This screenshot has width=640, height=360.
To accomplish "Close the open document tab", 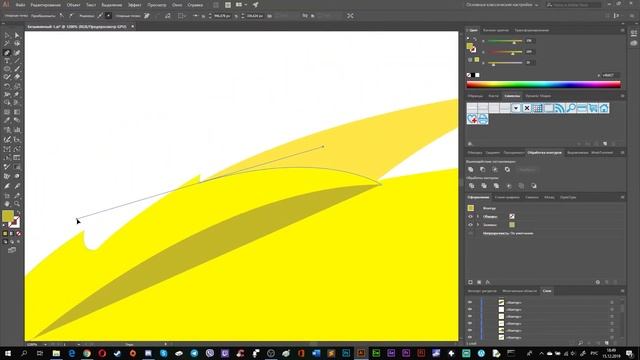I will [132, 27].
